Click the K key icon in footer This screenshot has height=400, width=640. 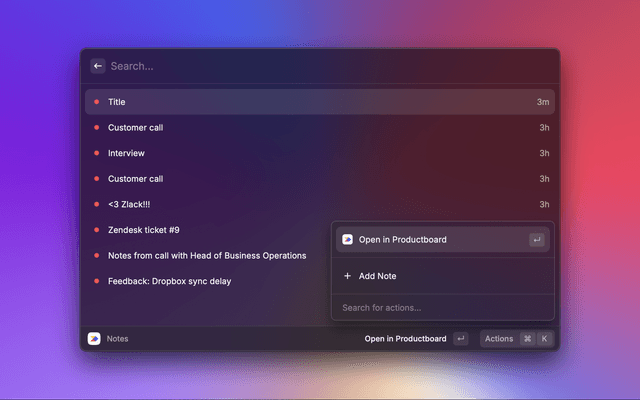pos(545,339)
